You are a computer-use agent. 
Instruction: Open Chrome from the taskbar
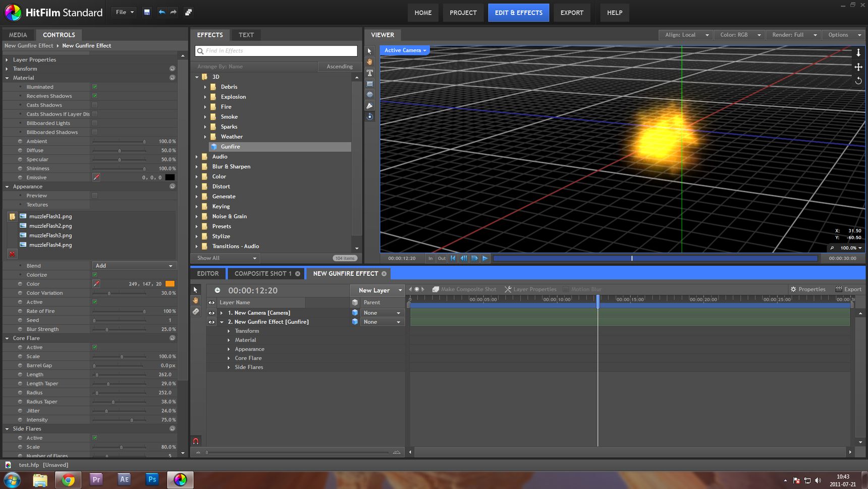click(x=68, y=479)
